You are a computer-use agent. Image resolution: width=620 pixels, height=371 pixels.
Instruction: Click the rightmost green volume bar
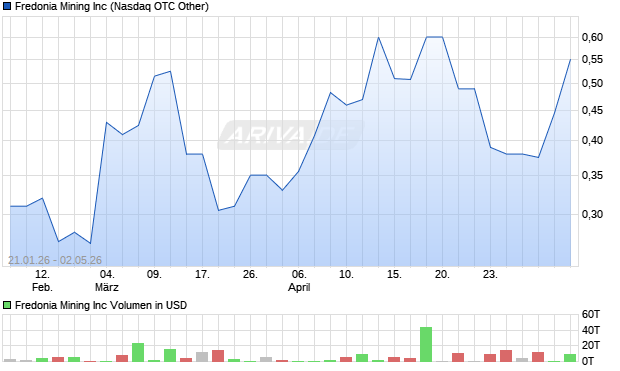tap(570, 358)
